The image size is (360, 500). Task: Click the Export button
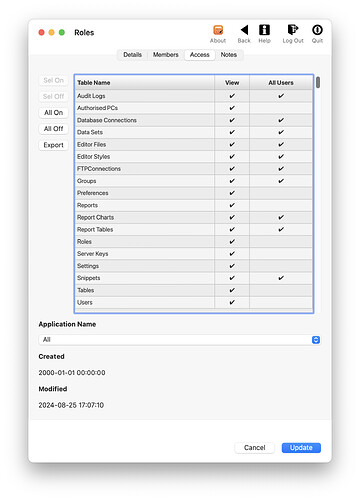click(x=53, y=145)
